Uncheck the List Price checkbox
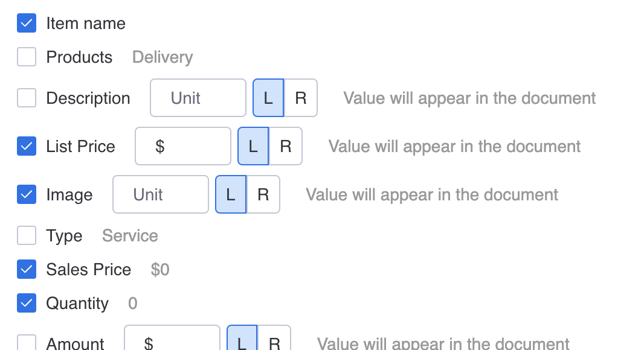The height and width of the screenshot is (350, 644). click(x=27, y=146)
